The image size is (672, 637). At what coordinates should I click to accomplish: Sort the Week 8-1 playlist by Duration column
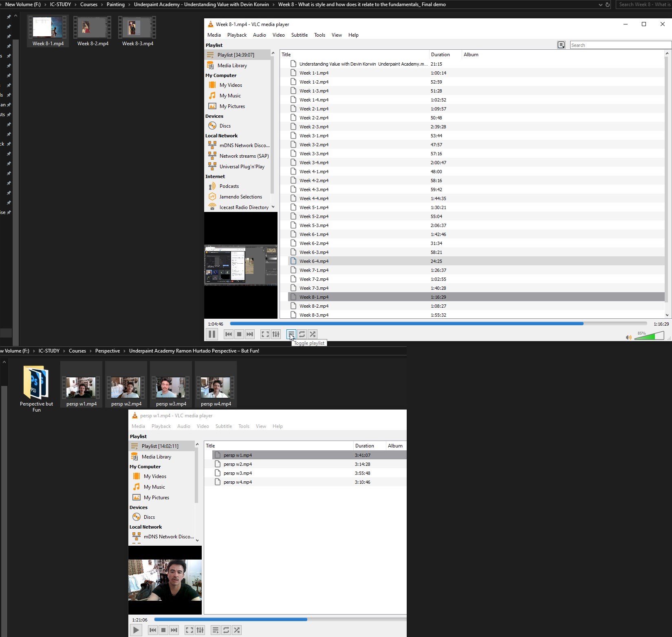[x=445, y=54]
